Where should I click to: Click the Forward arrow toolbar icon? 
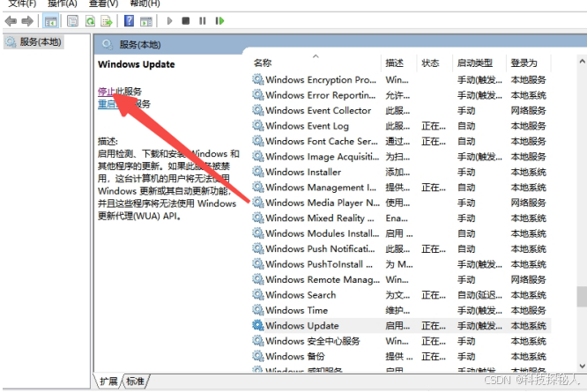click(x=27, y=21)
